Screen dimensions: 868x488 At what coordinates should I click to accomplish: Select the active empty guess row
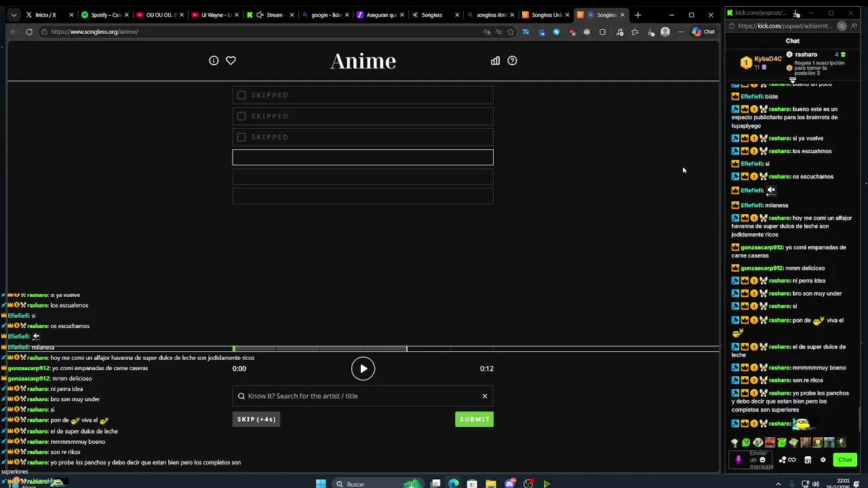pos(363,157)
